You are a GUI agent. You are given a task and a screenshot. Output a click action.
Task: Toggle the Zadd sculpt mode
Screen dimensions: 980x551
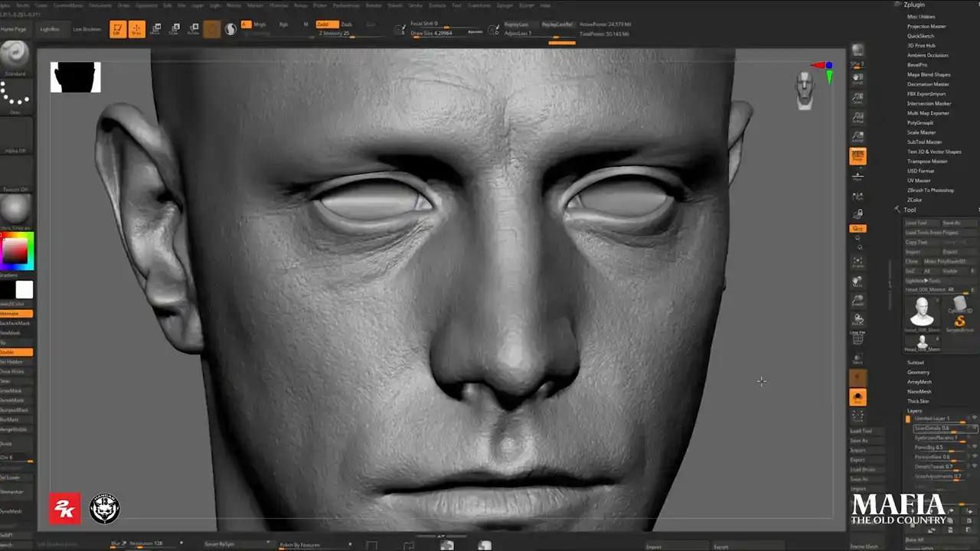coord(327,24)
